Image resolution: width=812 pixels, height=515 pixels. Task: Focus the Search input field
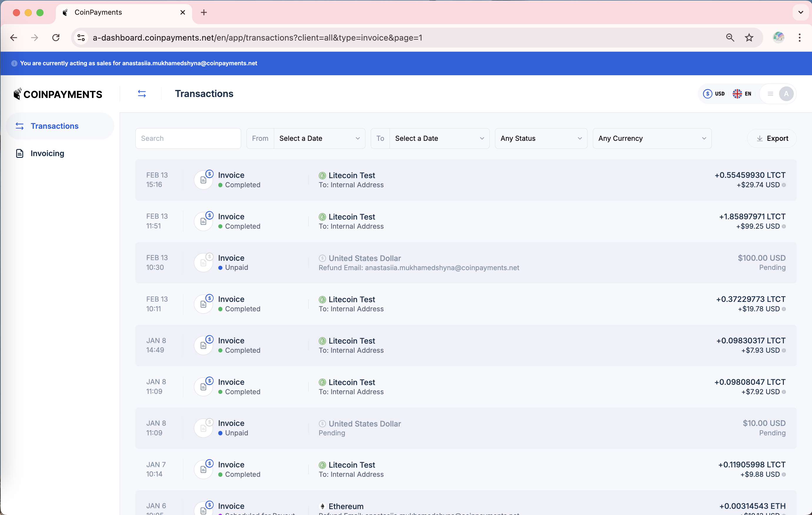[188, 138]
